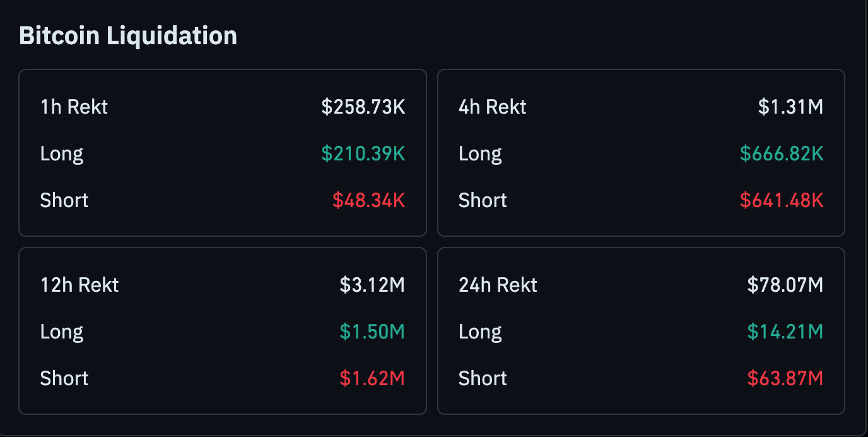
Task: Select the 12h Rekt label
Action: coord(79,285)
